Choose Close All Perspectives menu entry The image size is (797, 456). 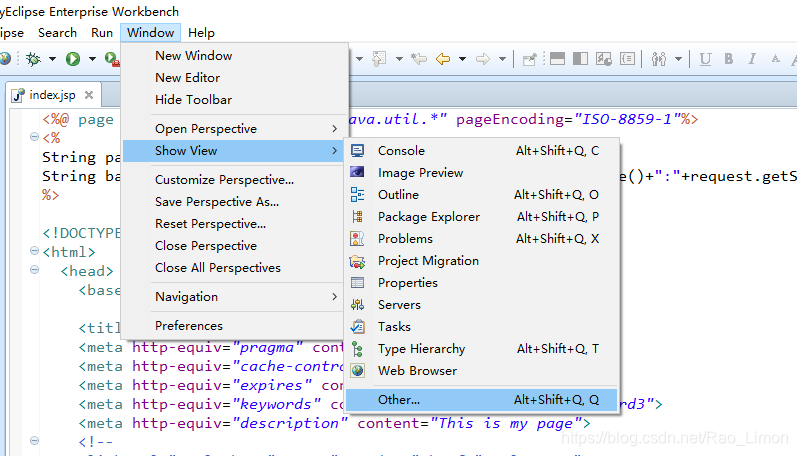tap(234, 267)
